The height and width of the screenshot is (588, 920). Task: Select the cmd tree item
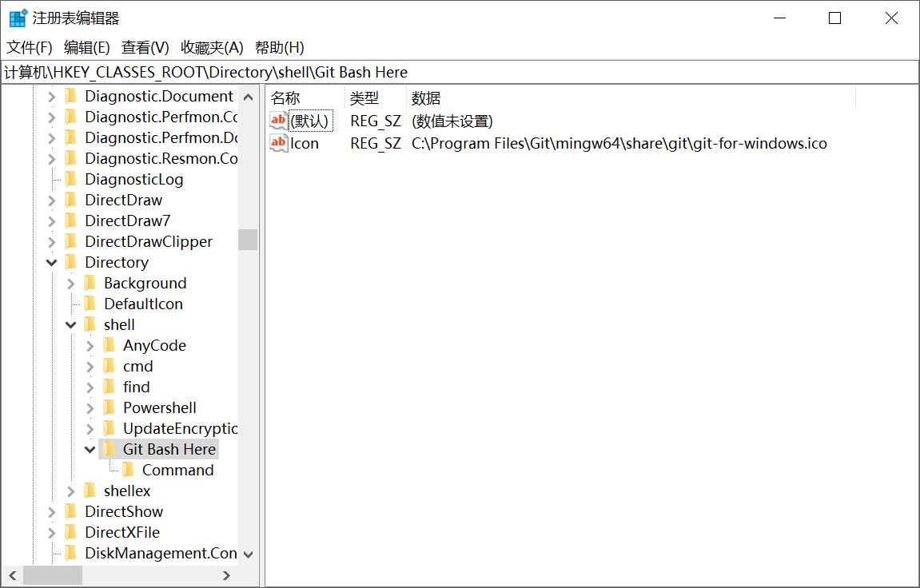pyautogui.click(x=138, y=367)
